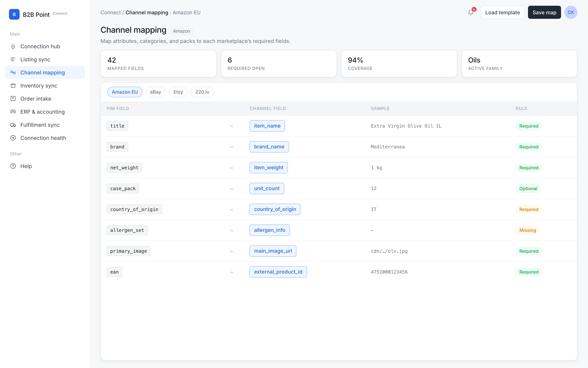
Task: Click the brand_name channel field chip
Action: (269, 147)
